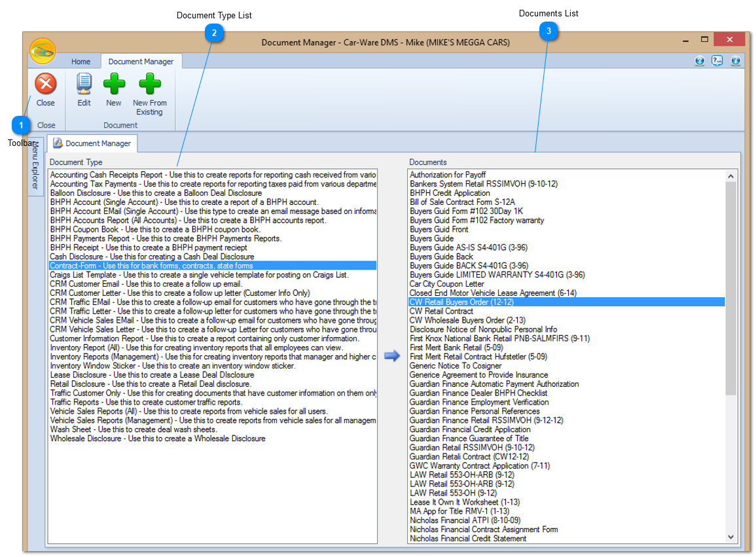Select the highlighted Contract-Form document type
Screen dimensions: 756x557
click(x=213, y=266)
